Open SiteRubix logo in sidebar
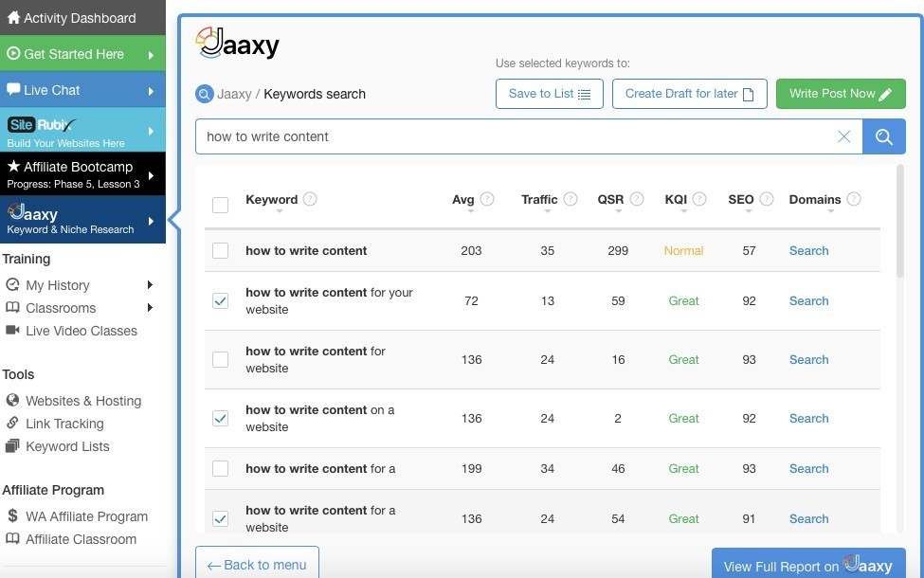The width and height of the screenshot is (924, 578). point(42,125)
